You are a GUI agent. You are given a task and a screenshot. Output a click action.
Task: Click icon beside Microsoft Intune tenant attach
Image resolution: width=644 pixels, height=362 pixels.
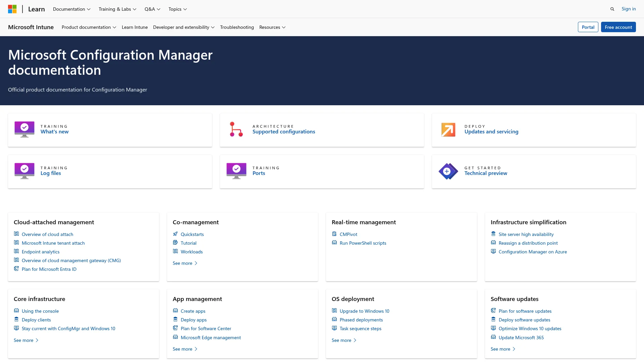16,243
